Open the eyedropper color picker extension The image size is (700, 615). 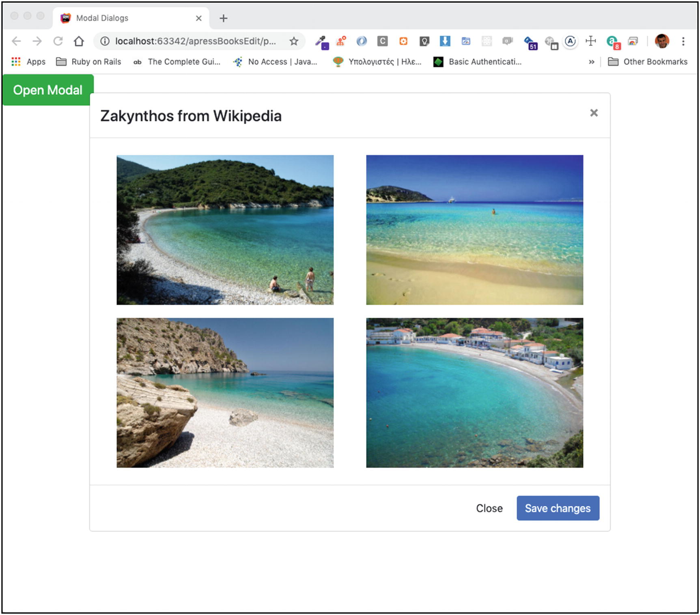coord(322,41)
